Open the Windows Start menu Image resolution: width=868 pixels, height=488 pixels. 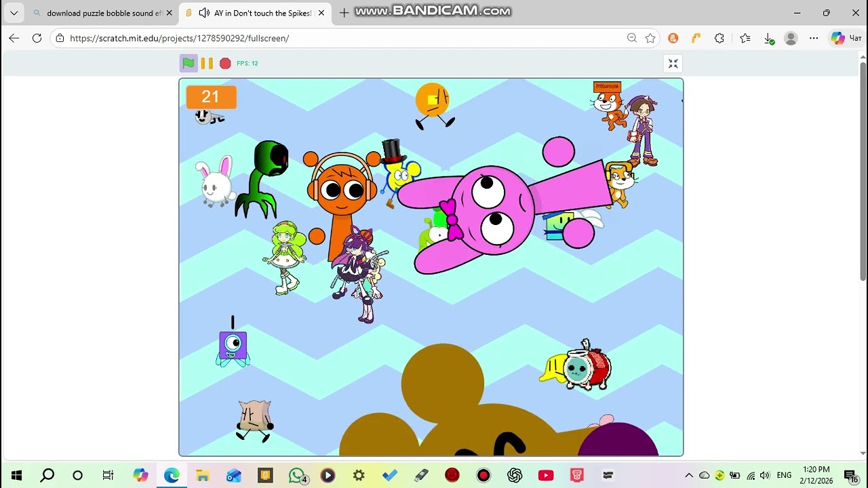pos(16,475)
